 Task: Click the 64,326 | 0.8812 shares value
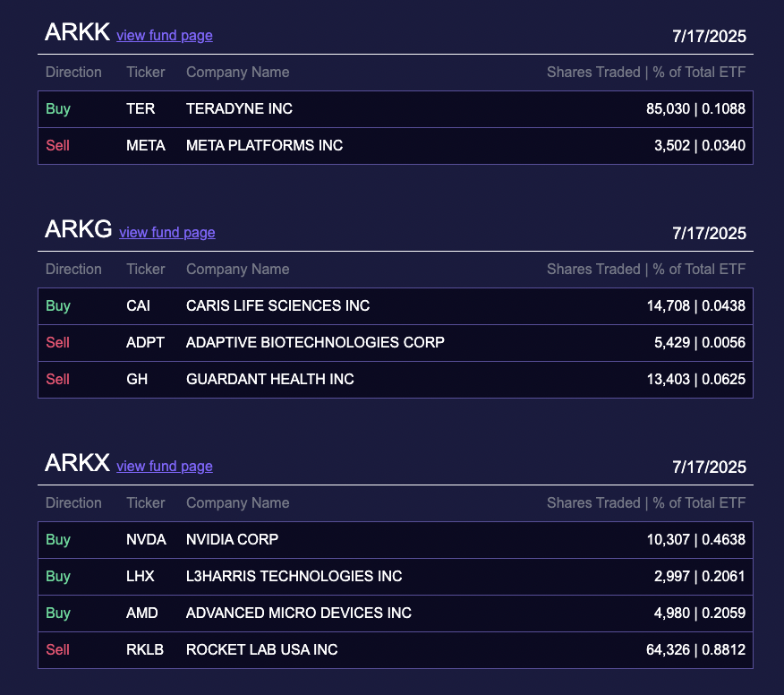695,649
